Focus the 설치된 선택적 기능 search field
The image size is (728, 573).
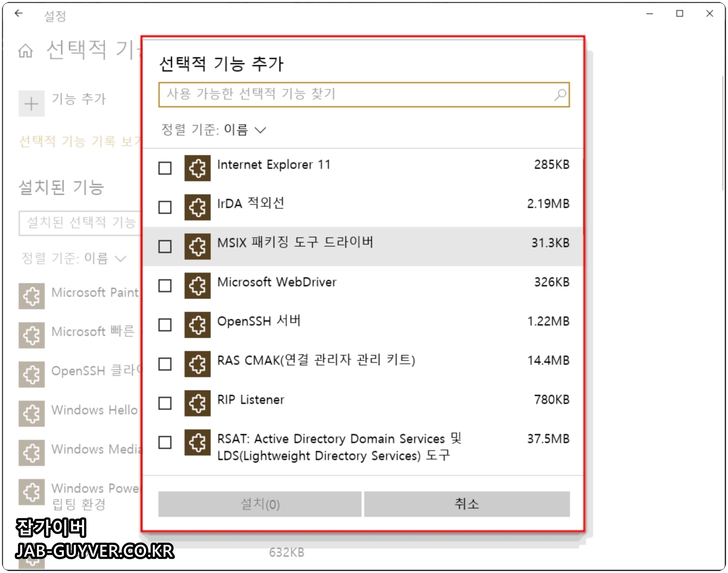[x=80, y=222]
